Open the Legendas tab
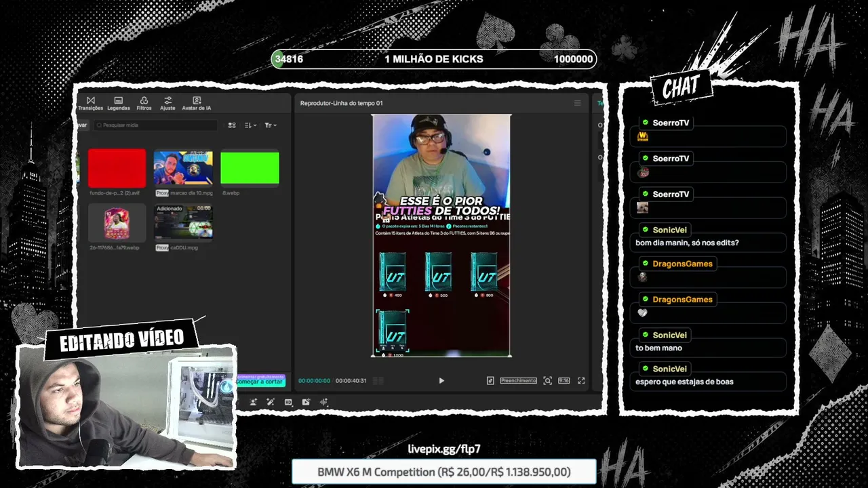Image resolution: width=868 pixels, height=488 pixels. (119, 103)
